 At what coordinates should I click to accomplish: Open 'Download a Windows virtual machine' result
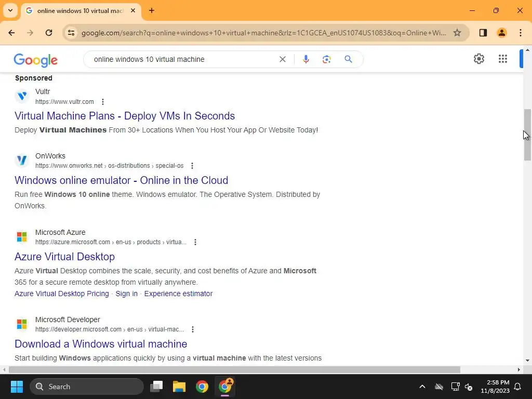coord(101,344)
